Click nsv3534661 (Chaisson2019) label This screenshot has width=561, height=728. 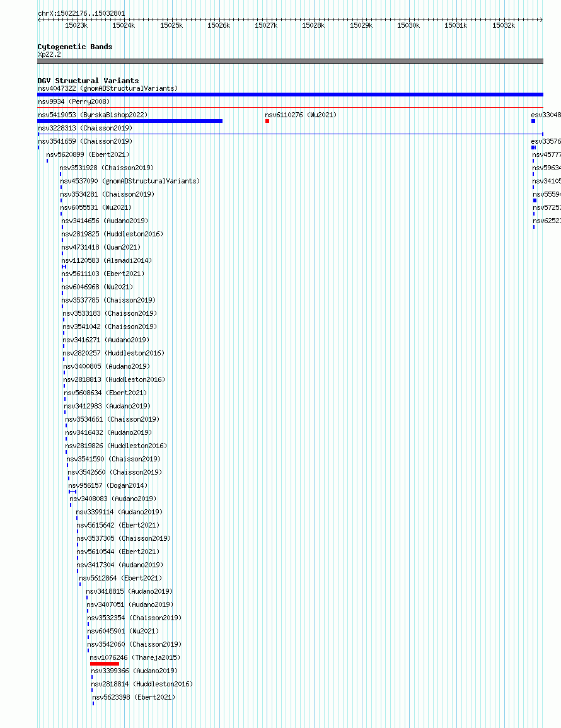(112, 419)
